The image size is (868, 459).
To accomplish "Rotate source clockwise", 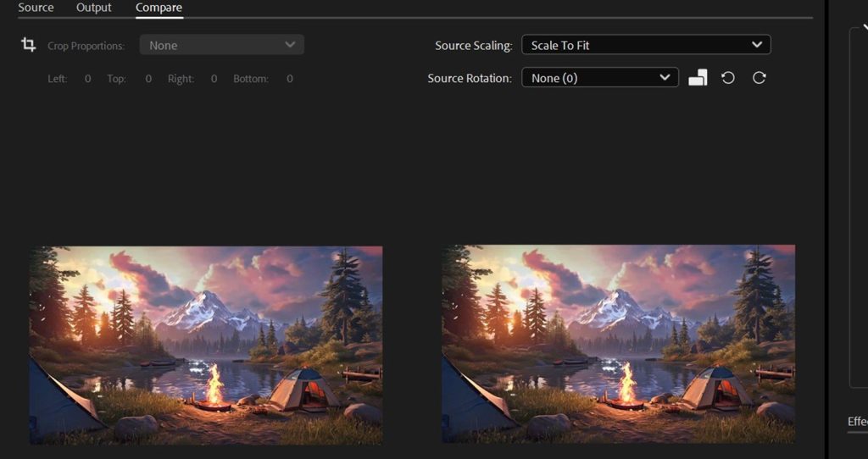I will pos(759,77).
